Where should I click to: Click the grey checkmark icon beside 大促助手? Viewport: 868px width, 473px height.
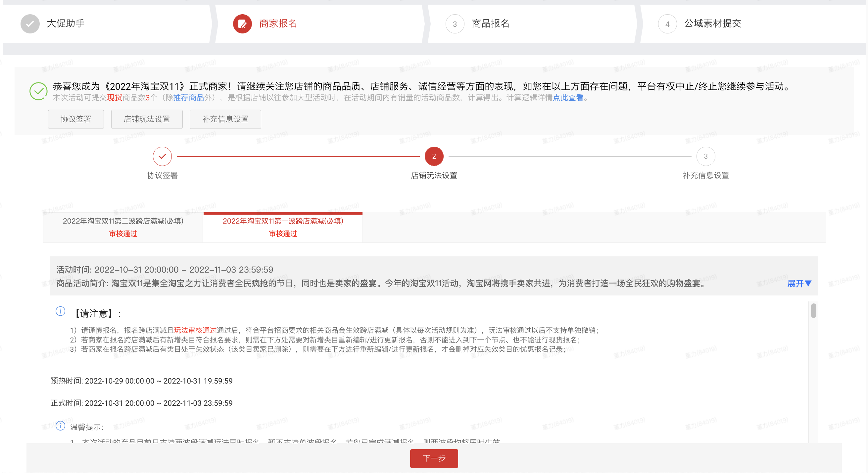(x=30, y=24)
